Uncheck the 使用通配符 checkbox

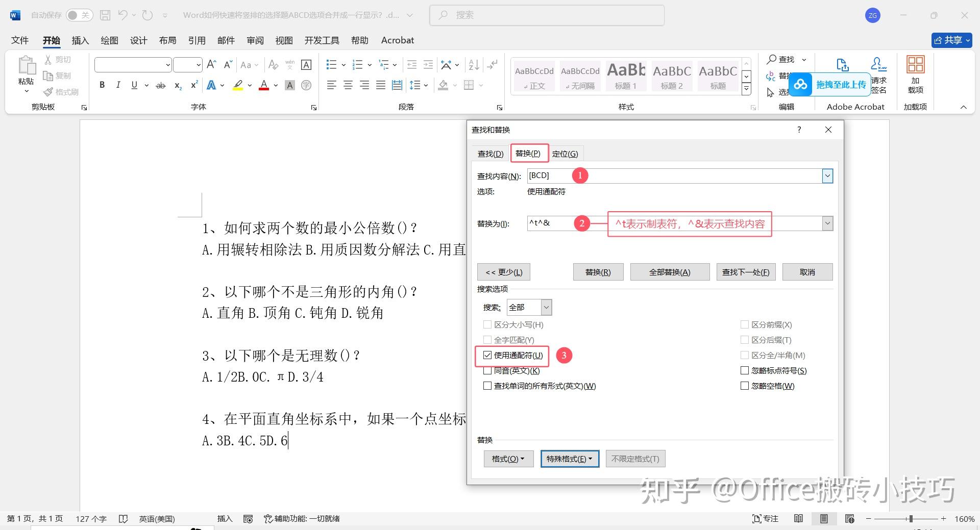pos(487,355)
